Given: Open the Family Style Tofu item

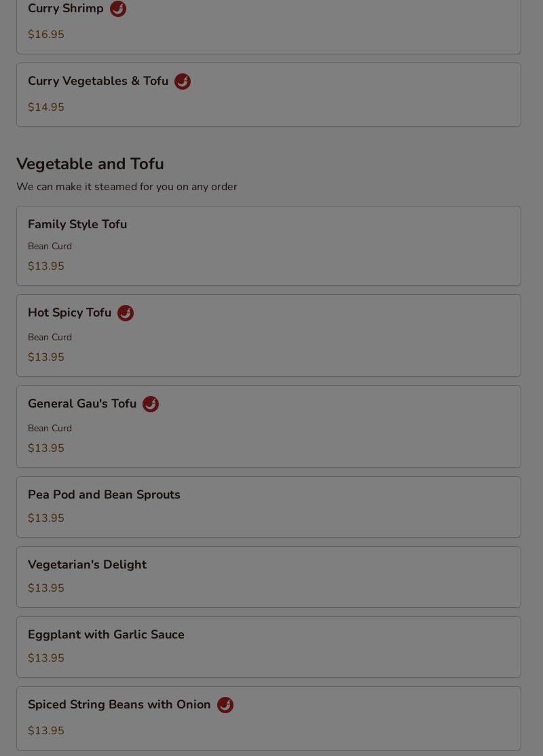Looking at the screenshot, I should [x=77, y=224].
